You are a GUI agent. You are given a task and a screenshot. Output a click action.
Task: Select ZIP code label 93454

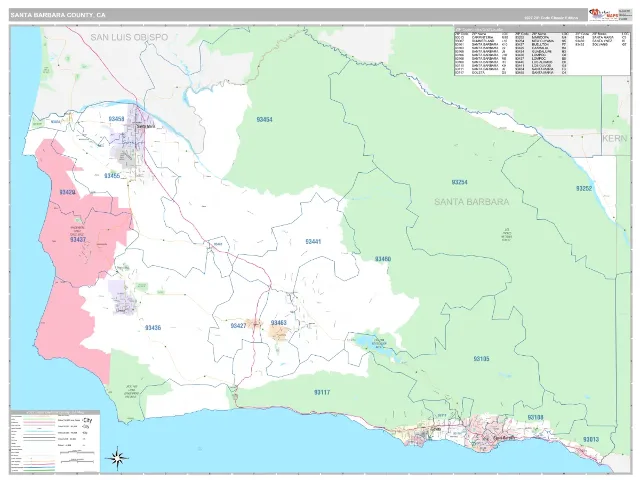[x=264, y=120]
